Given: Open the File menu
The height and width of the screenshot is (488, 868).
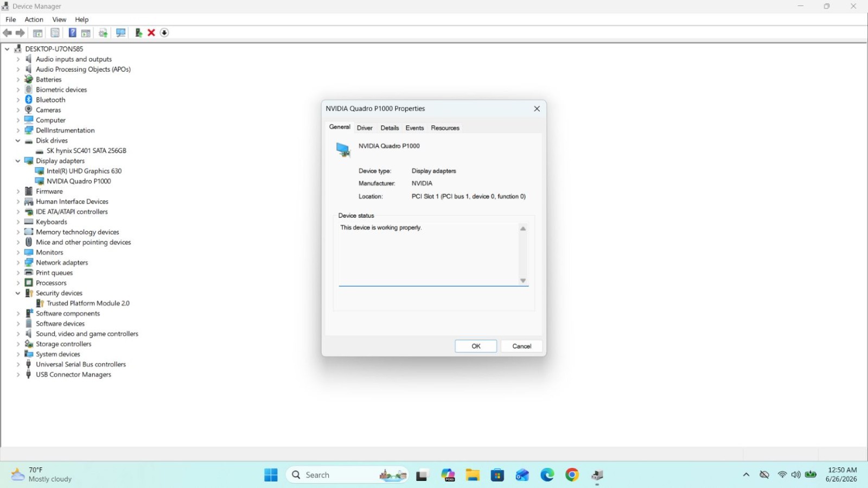Looking at the screenshot, I should click(x=11, y=20).
